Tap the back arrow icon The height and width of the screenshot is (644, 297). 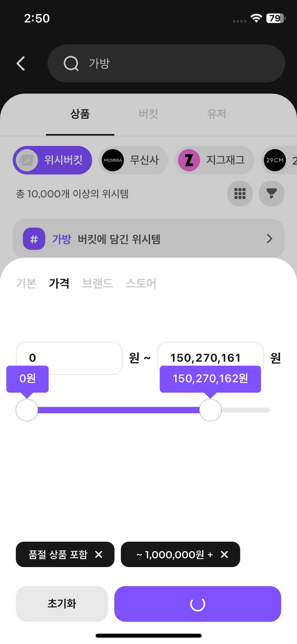pos(21,63)
